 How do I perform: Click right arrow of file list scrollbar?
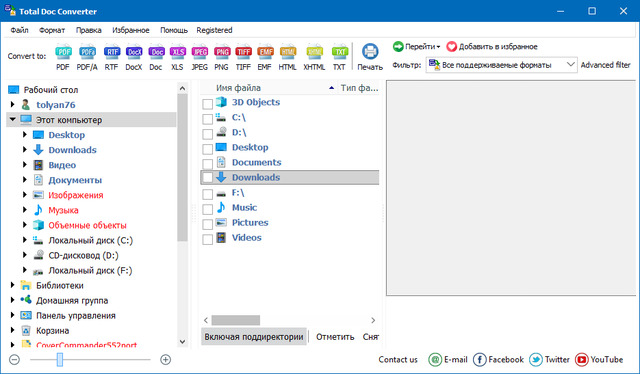[373, 320]
